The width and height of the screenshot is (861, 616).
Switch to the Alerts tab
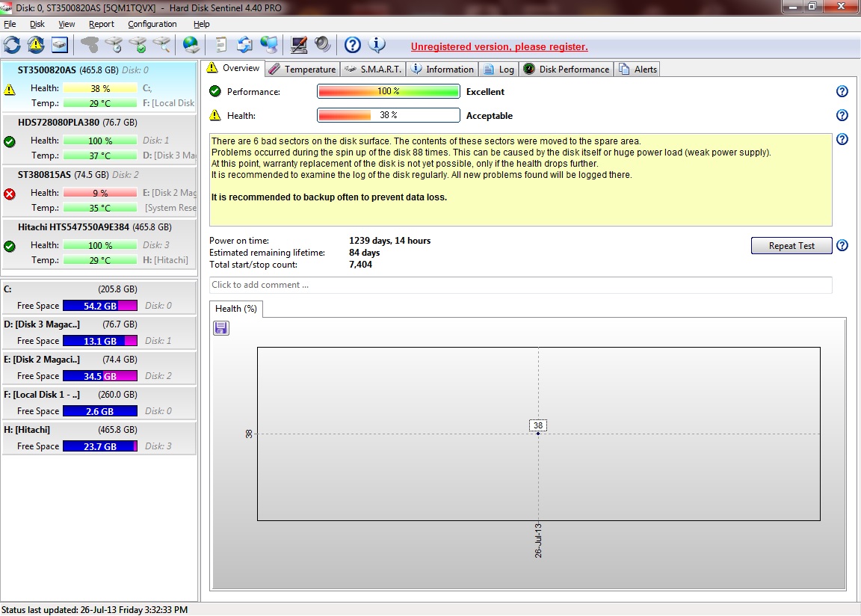637,70
